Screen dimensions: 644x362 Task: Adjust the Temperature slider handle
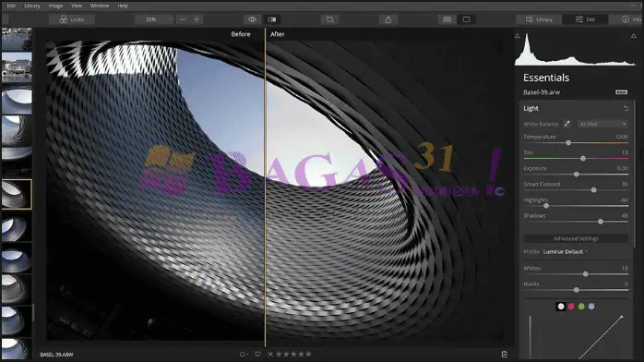pyautogui.click(x=568, y=142)
